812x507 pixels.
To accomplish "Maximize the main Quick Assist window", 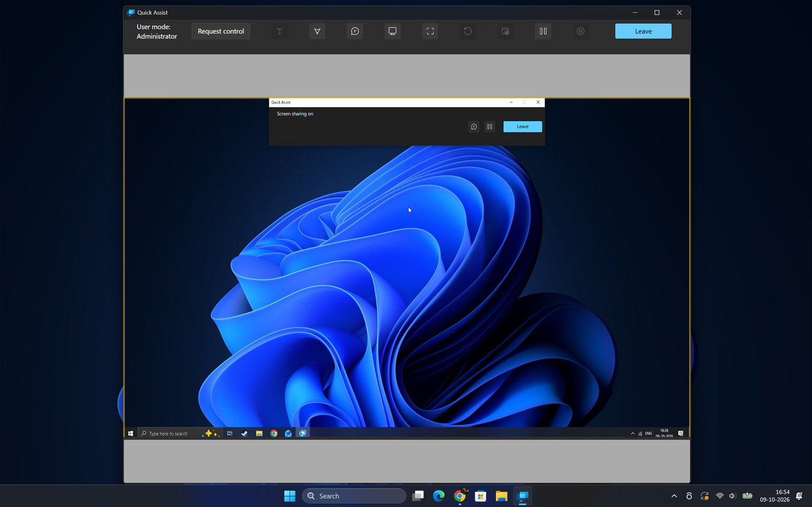I will [x=657, y=12].
